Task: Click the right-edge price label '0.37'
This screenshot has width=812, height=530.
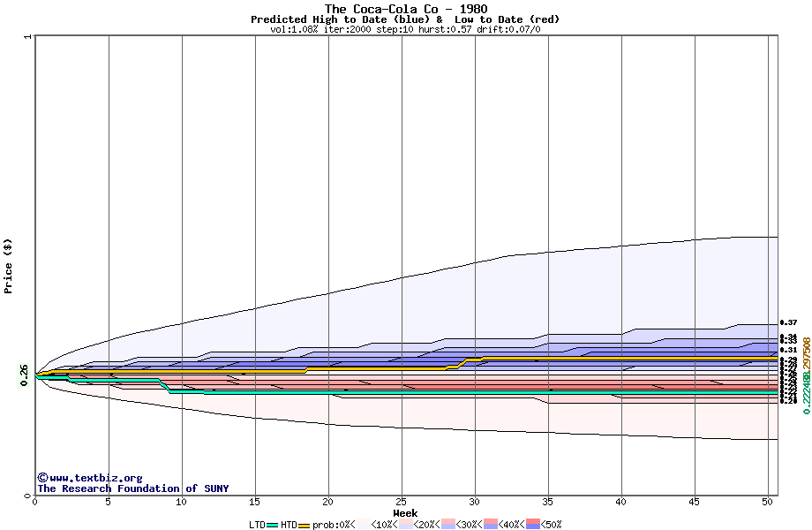Action: pyautogui.click(x=788, y=322)
